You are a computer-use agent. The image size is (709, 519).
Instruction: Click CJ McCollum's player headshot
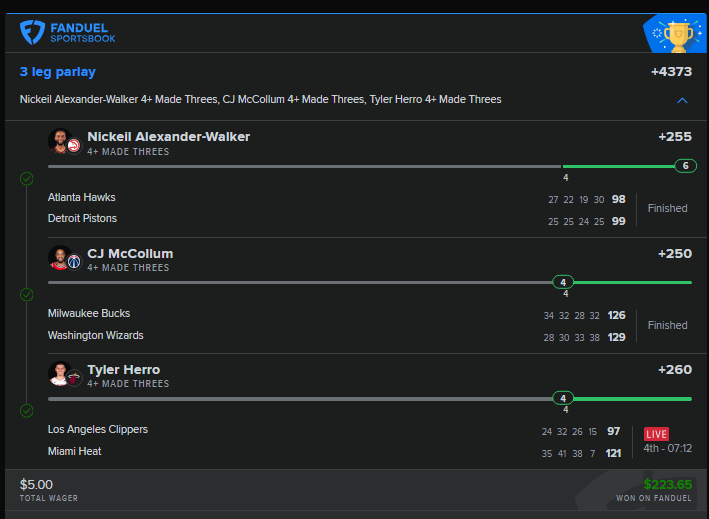59,257
